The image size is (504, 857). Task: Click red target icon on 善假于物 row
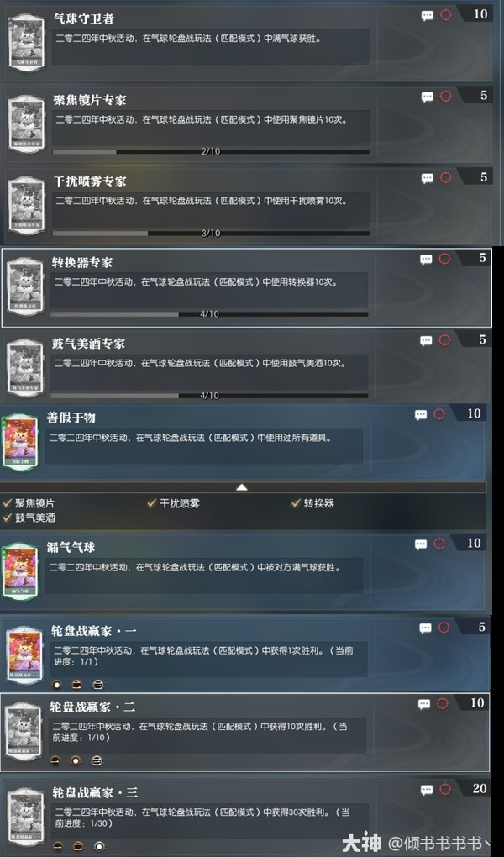[439, 414]
